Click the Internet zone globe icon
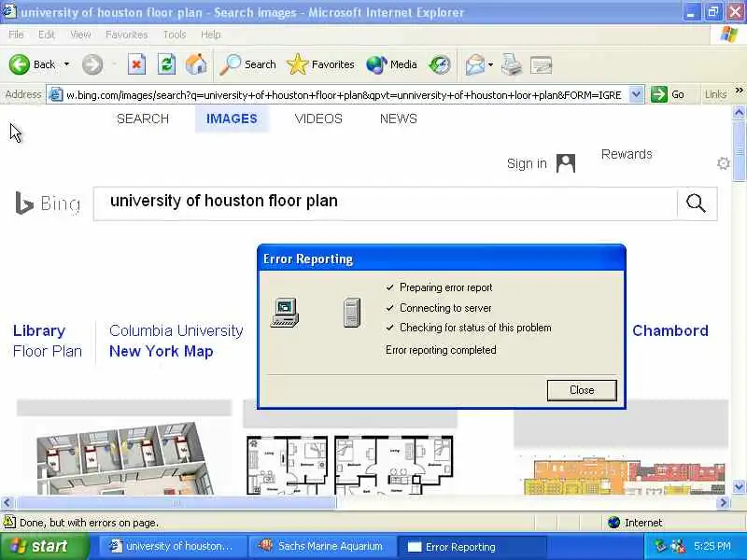 click(x=613, y=523)
